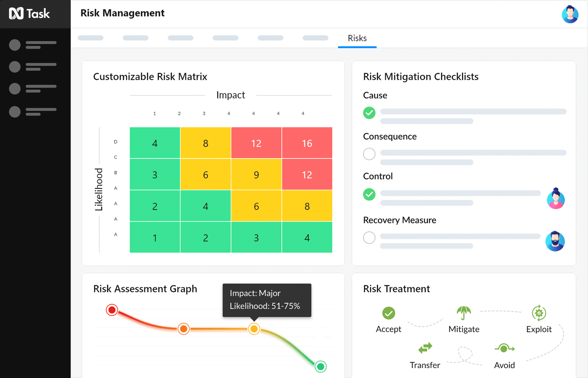
Task: Click the first sidebar navigation item
Action: click(33, 45)
